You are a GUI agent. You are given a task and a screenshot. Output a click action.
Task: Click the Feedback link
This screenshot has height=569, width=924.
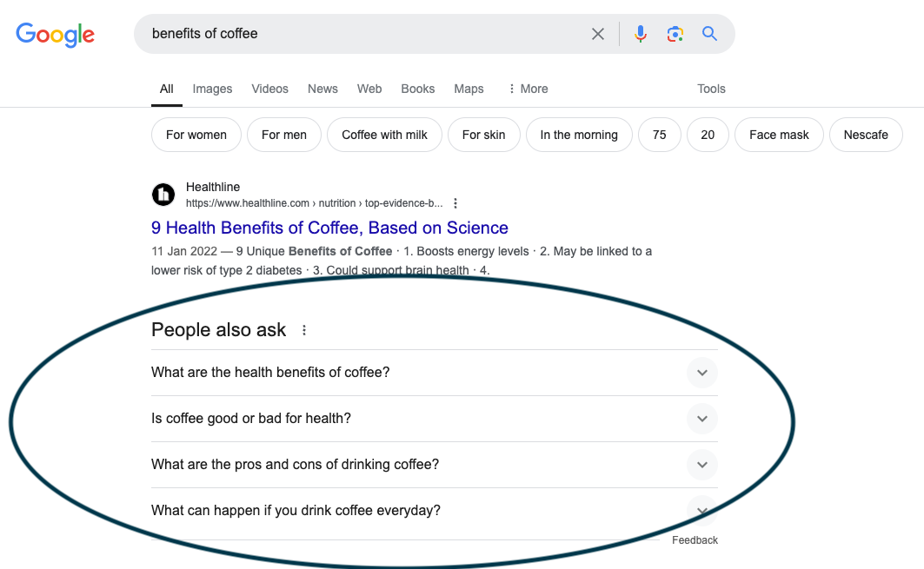(695, 539)
